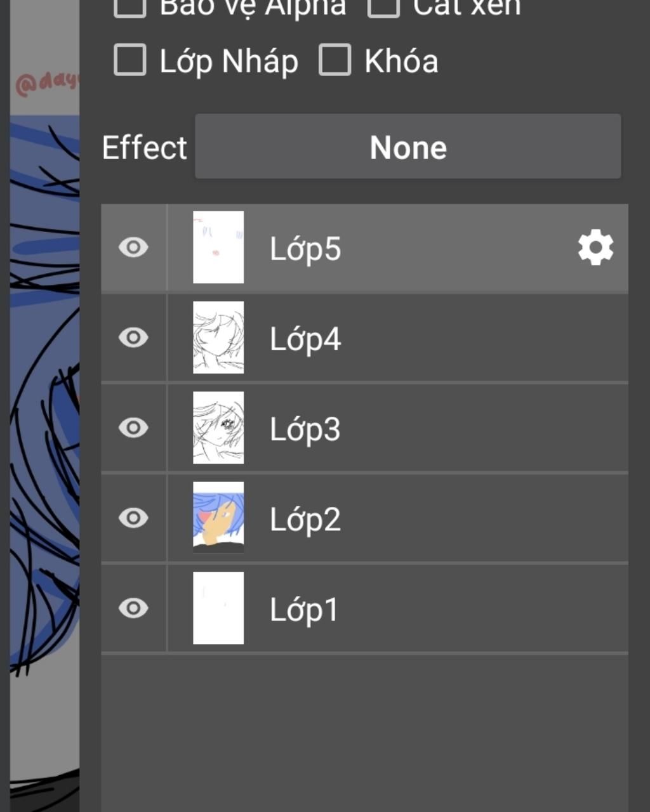Open settings gear for Lớp5 layer

[x=595, y=248]
